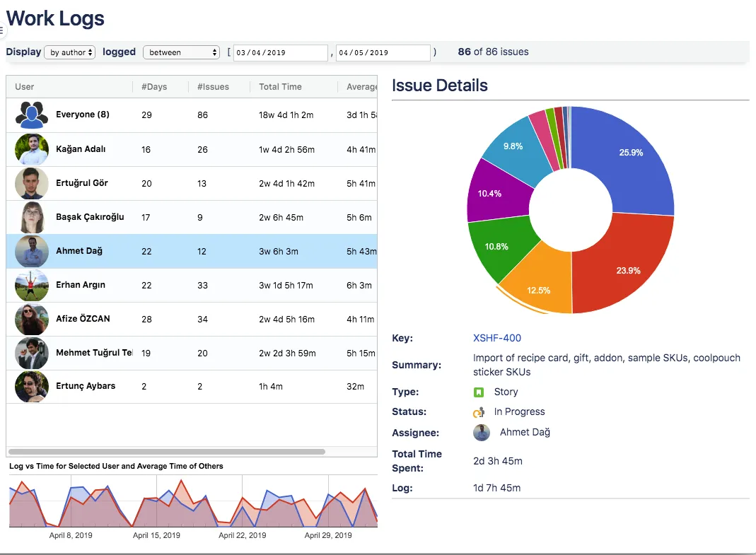Click Kağan Adalı's avatar photo

click(x=32, y=149)
